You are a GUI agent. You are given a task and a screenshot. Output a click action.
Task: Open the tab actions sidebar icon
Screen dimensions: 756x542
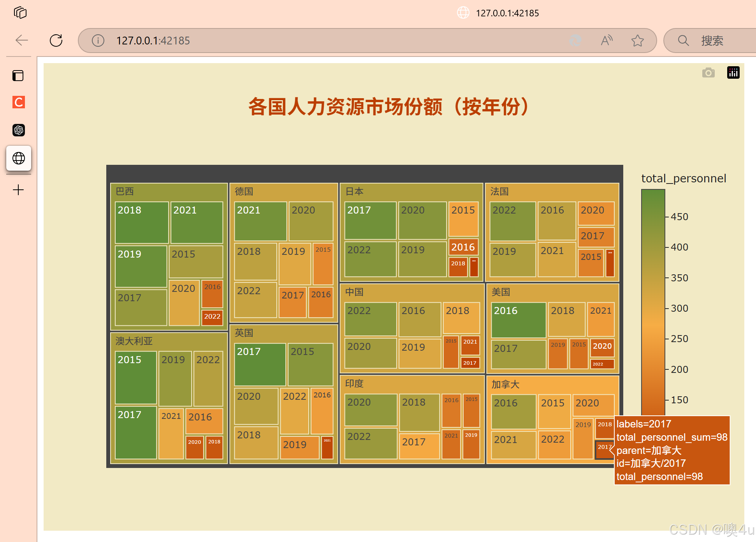coord(18,76)
